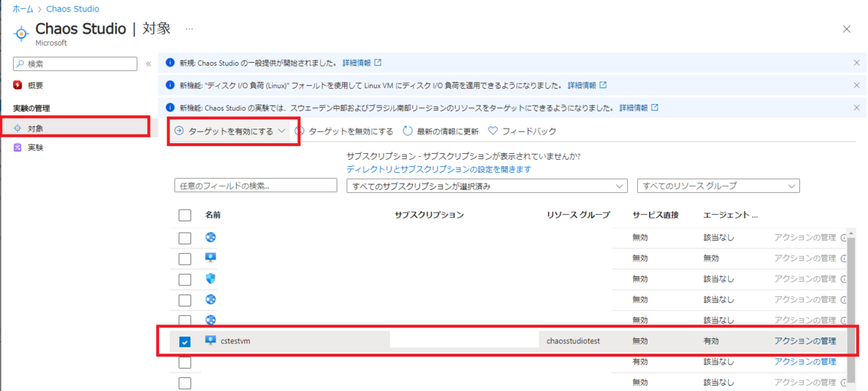This screenshot has height=391, width=868.
Task: Dismiss the 一般提供が開始されました notification banner
Action: tap(856, 63)
